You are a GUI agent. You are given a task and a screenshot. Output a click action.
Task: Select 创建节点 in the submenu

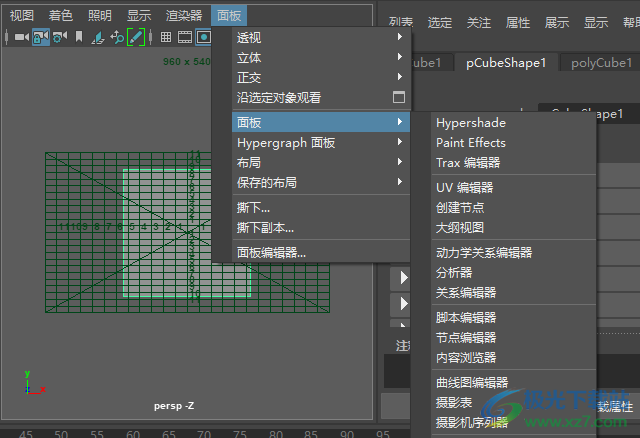coord(513,208)
